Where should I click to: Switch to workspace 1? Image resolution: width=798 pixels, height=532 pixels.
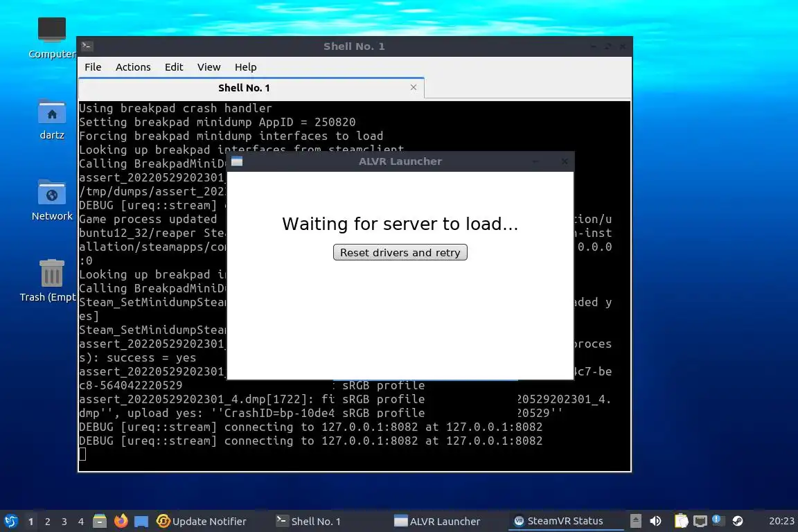click(31, 522)
